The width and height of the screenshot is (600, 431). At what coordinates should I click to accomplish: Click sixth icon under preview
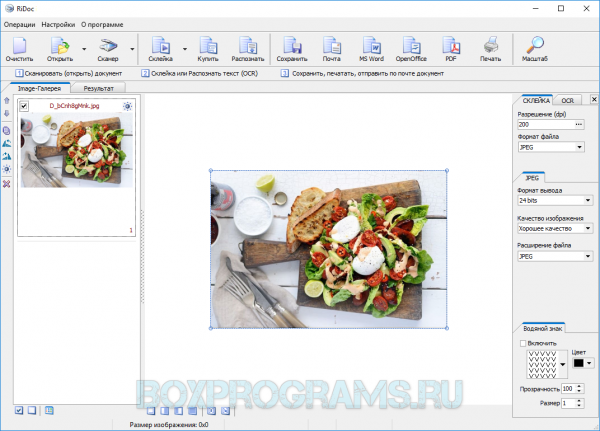pyautogui.click(x=225, y=411)
